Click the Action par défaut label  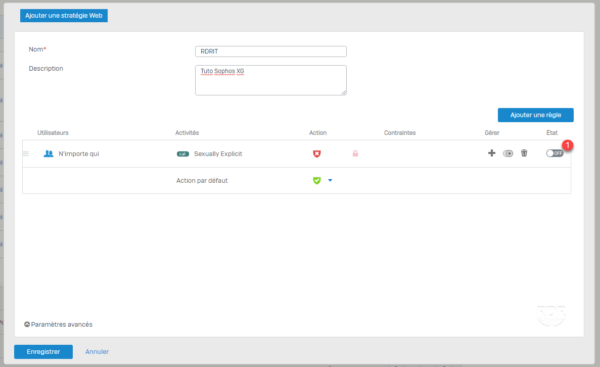202,181
